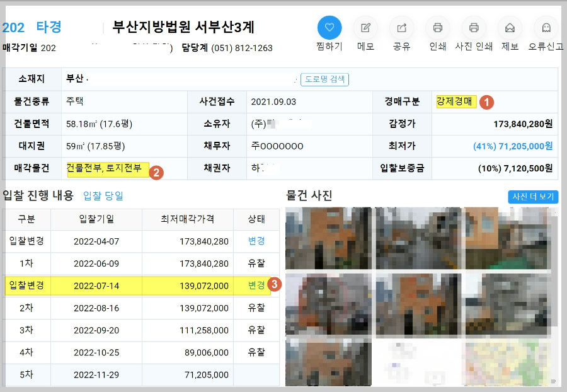The image size is (567, 392).
Task: Click the 공유 share icon
Action: tap(401, 28)
